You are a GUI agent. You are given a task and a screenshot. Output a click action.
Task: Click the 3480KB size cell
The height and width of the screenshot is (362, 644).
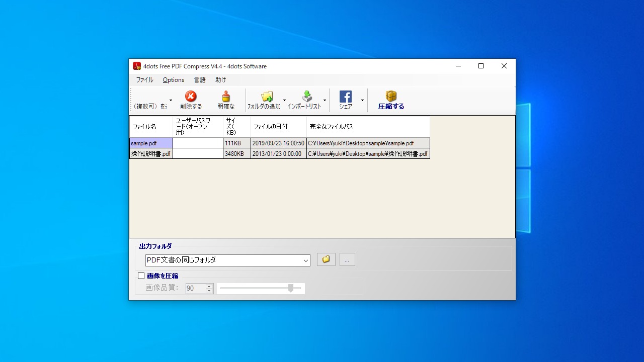[x=237, y=154]
